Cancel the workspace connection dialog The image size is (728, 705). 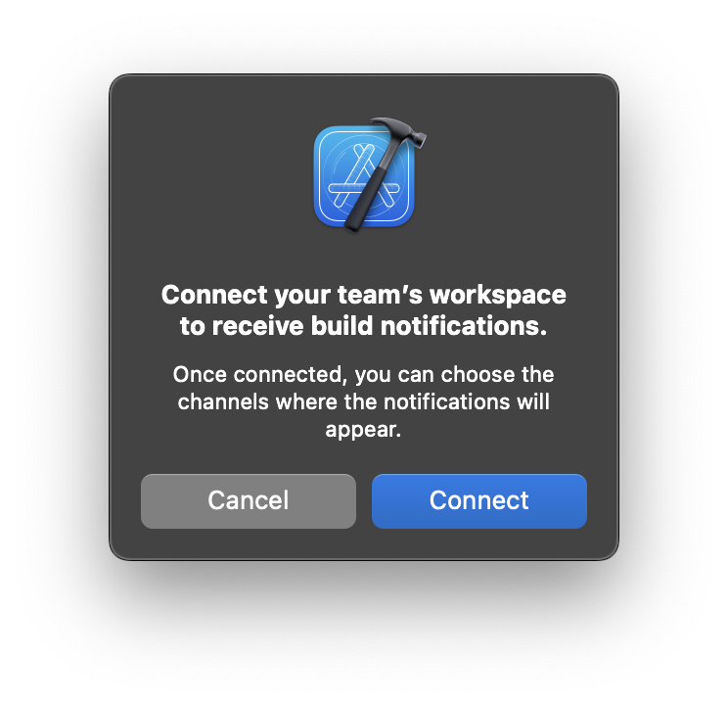point(249,501)
